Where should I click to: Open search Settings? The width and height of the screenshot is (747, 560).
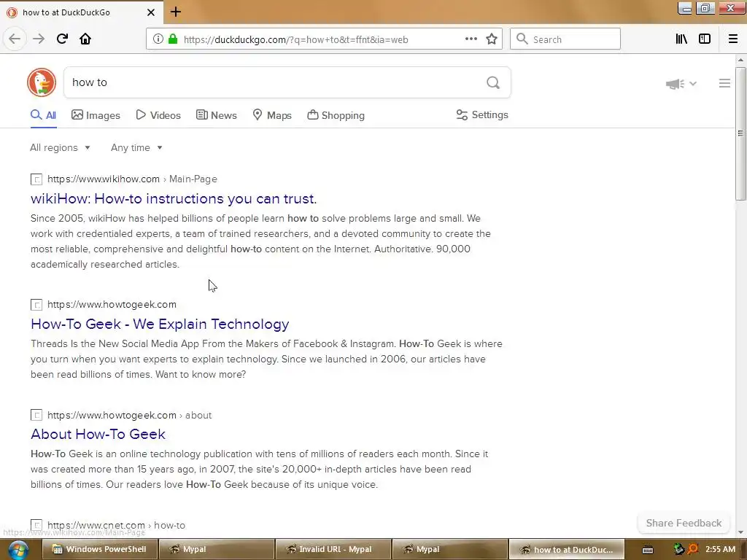[x=482, y=114]
